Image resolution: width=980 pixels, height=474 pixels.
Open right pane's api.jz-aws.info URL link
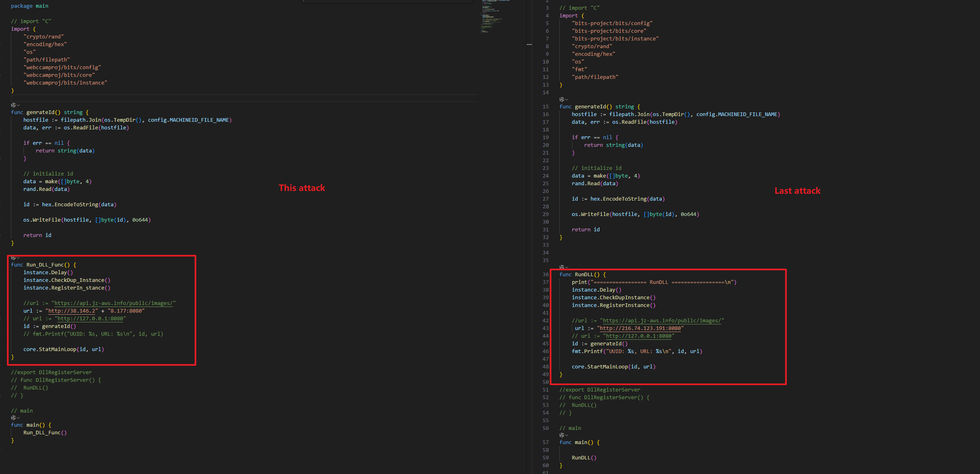pyautogui.click(x=662, y=321)
